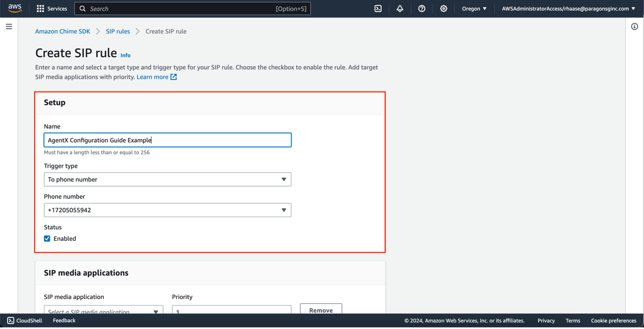This screenshot has height=329, width=644.
Task: Open the settings gear in the top bar
Action: [x=444, y=9]
